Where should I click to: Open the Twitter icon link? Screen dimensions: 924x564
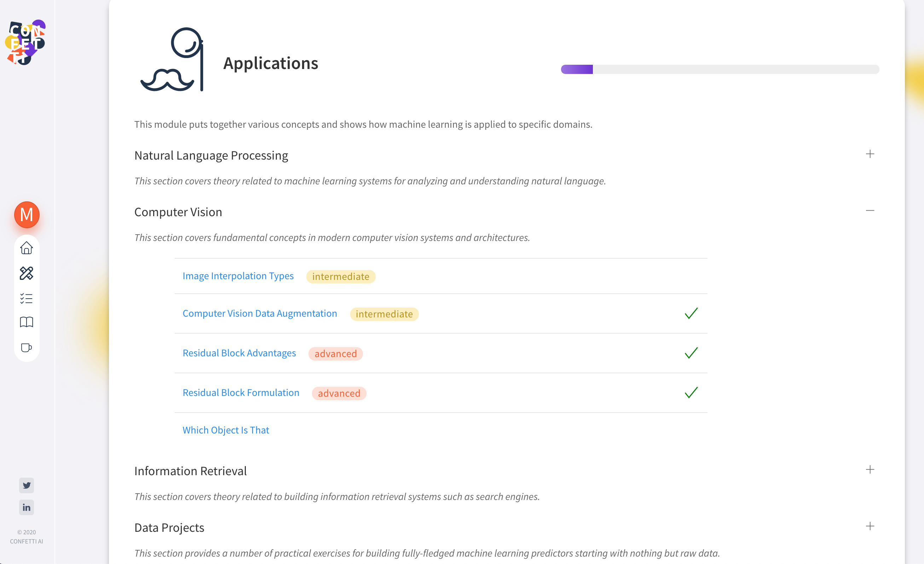pos(26,485)
